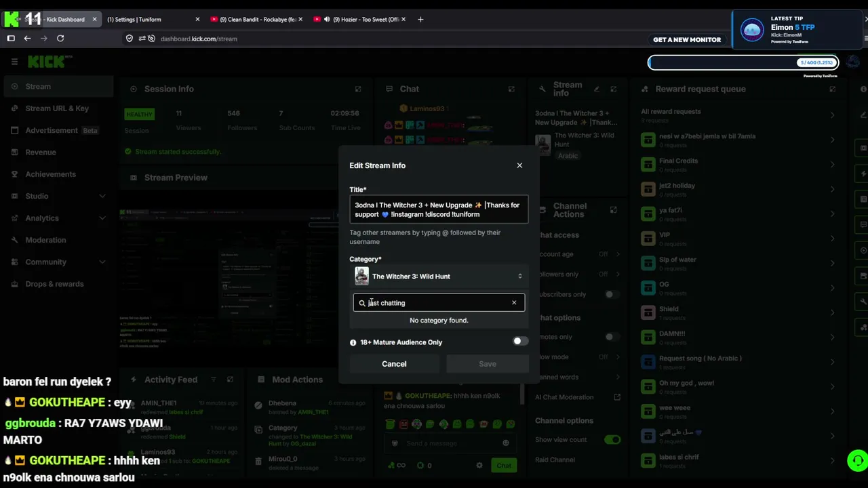The height and width of the screenshot is (488, 868).
Task: Toggle 18+ Mature Audience Only switch
Action: (x=520, y=342)
